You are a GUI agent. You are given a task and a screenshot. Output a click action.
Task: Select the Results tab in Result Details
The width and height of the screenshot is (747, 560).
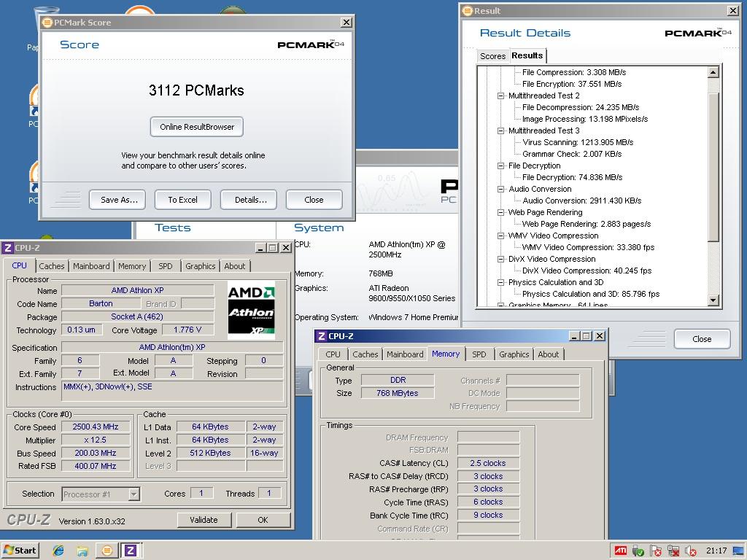coord(527,55)
